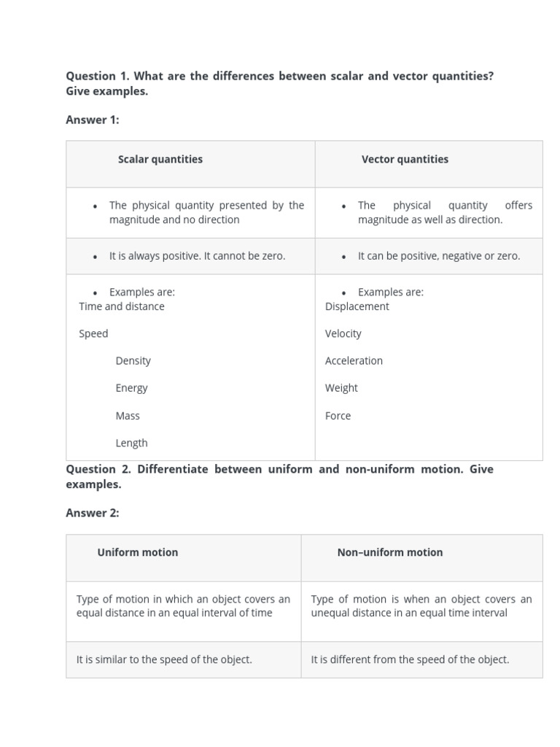
Task: Select the 'Uniform motion' table header
Action: coord(138,552)
